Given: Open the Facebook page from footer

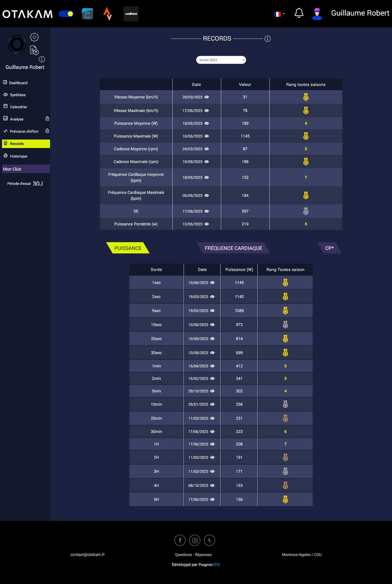Looking at the screenshot, I should (x=180, y=540).
